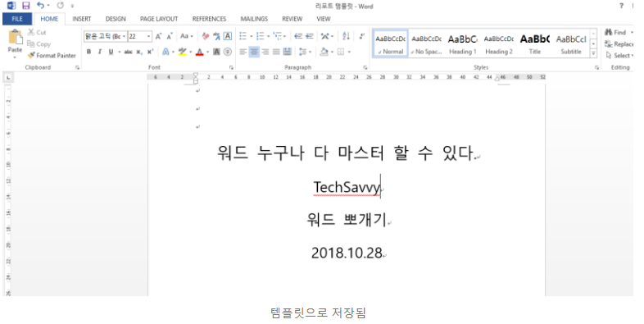
Task: Apply the Title style
Action: [x=535, y=43]
